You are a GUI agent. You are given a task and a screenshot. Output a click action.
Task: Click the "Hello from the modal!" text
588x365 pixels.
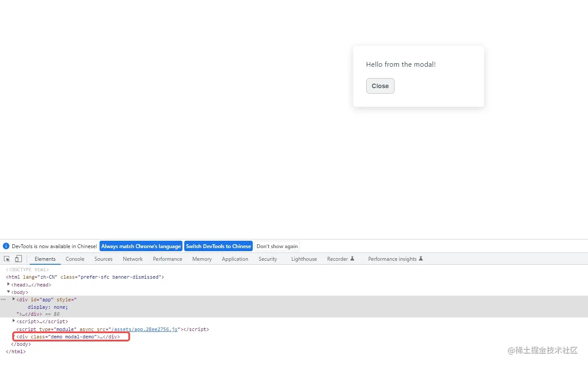[x=401, y=65]
